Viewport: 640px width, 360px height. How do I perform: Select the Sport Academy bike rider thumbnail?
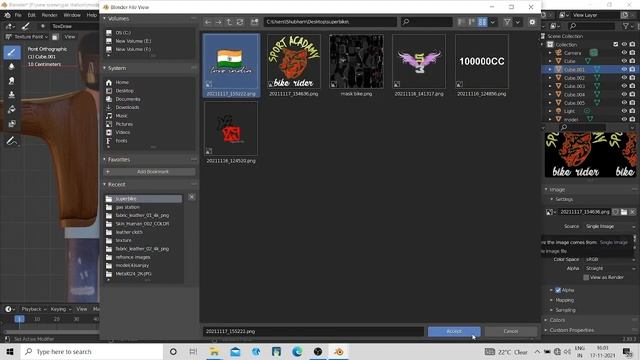(293, 65)
